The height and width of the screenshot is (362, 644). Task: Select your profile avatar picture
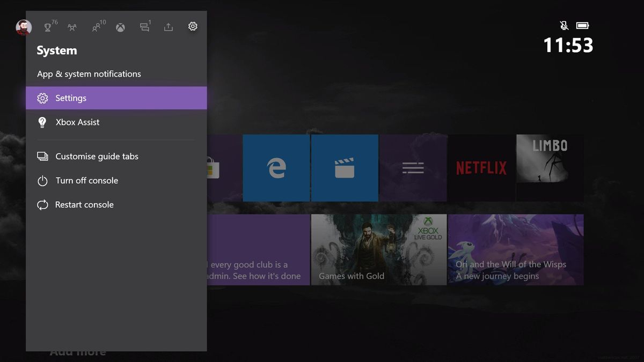tap(23, 26)
